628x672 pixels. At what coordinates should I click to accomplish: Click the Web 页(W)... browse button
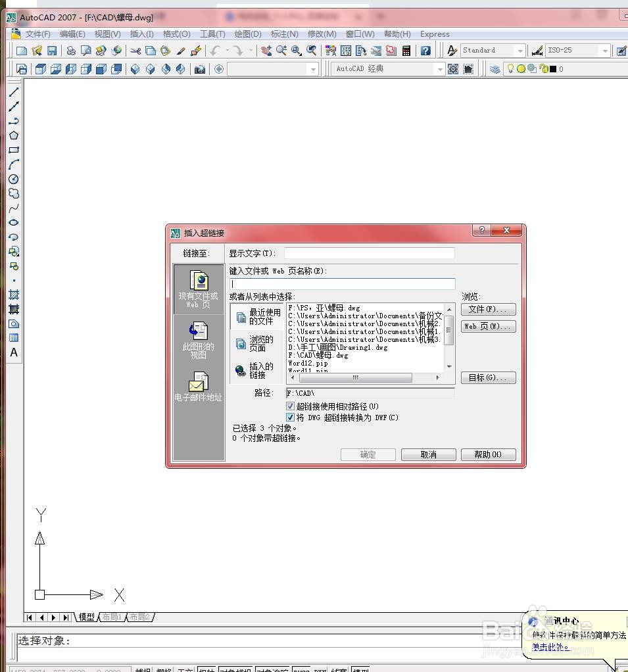pyautogui.click(x=488, y=326)
